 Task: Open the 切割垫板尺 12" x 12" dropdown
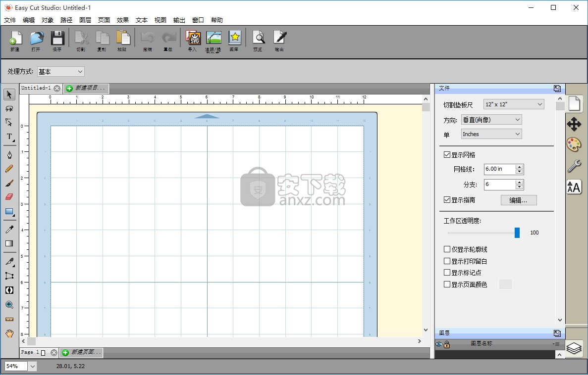[514, 104]
